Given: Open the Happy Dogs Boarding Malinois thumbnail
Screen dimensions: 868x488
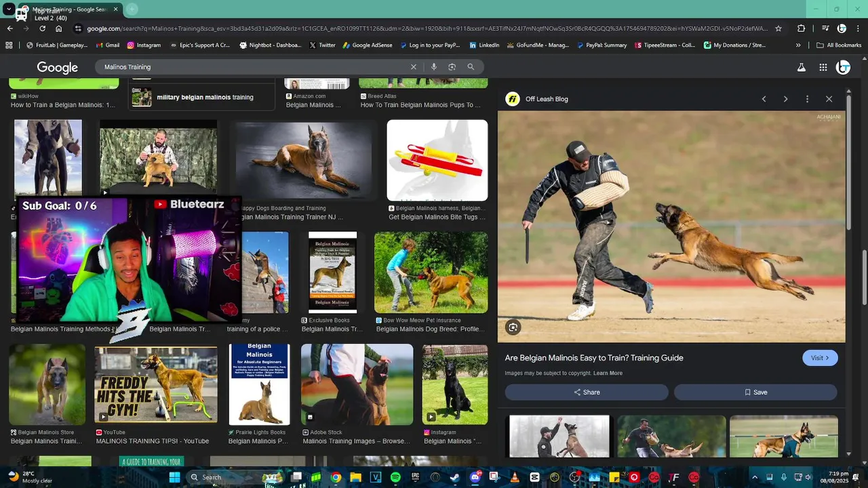Looking at the screenshot, I should pos(304,161).
